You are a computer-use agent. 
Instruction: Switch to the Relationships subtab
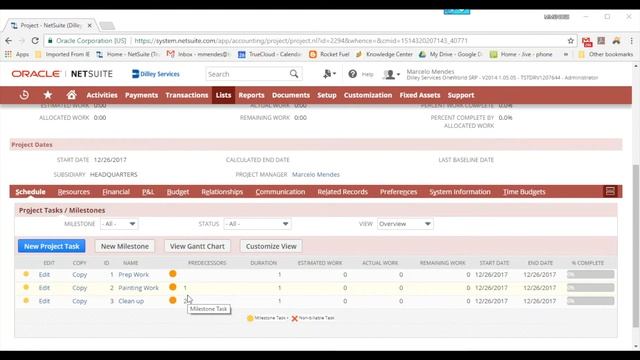click(x=222, y=191)
